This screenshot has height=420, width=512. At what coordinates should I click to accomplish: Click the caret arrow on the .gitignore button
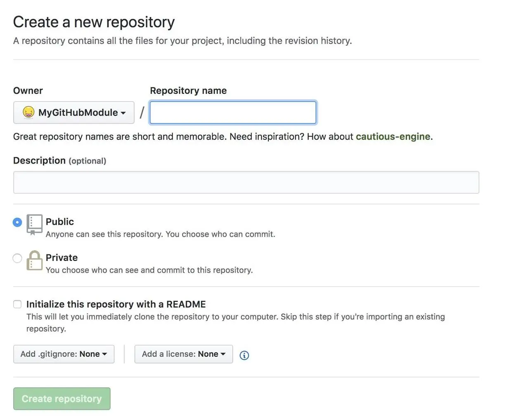104,354
